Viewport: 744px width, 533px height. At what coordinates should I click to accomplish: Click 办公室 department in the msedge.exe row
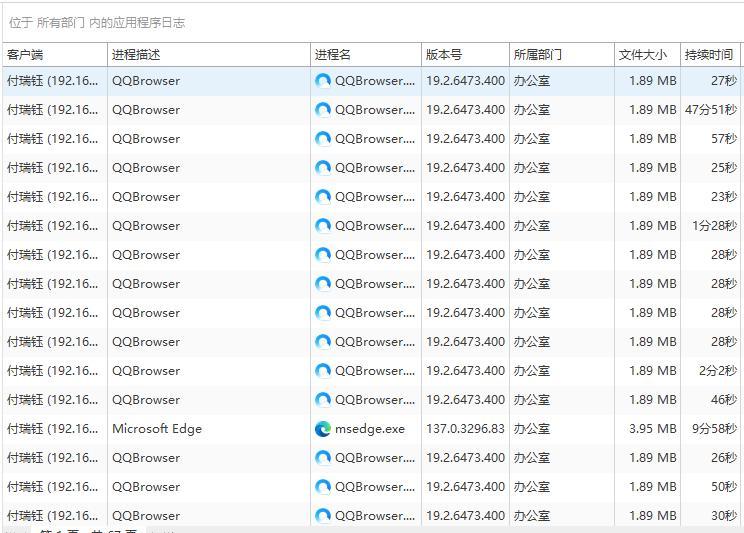pos(531,429)
